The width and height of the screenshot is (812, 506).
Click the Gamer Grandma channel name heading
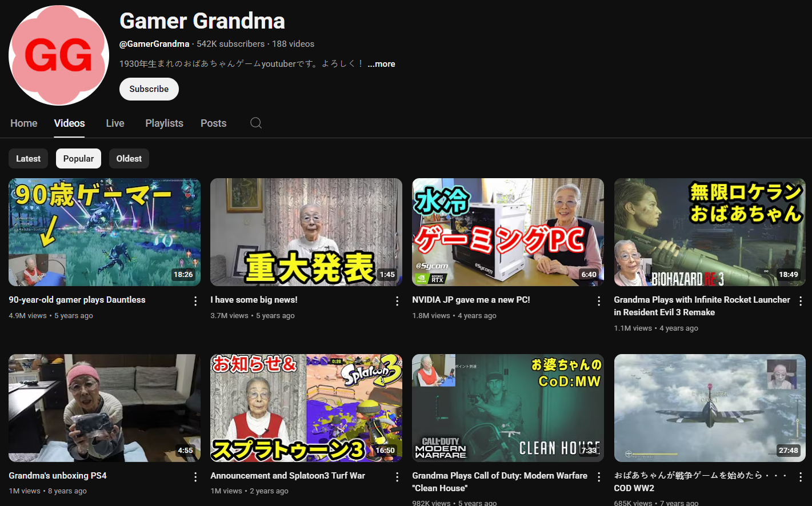202,21
